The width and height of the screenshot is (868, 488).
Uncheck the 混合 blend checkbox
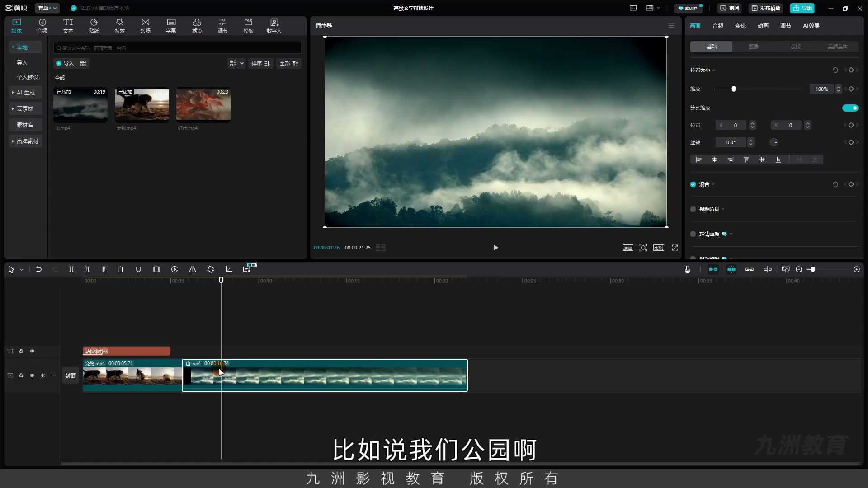[x=693, y=184]
